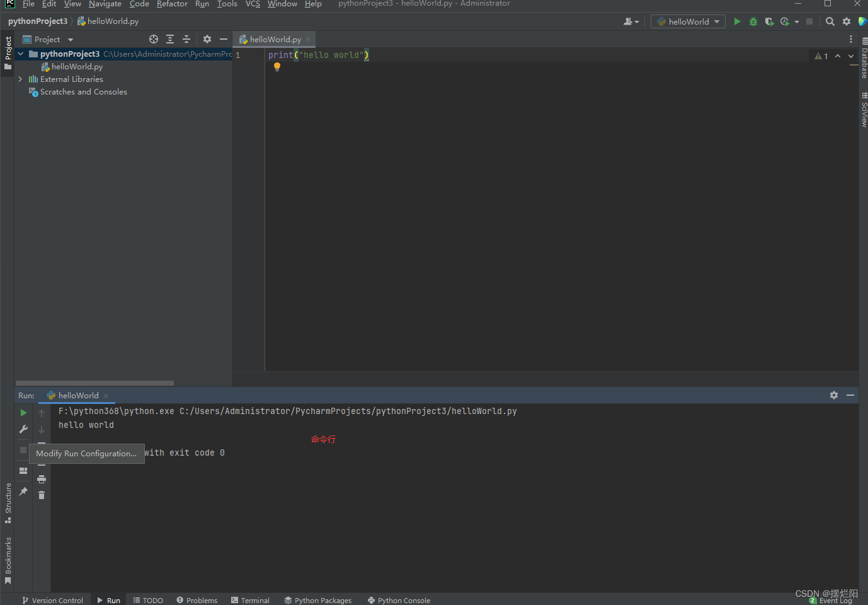Toggle the Project side tool window

coord(8,54)
